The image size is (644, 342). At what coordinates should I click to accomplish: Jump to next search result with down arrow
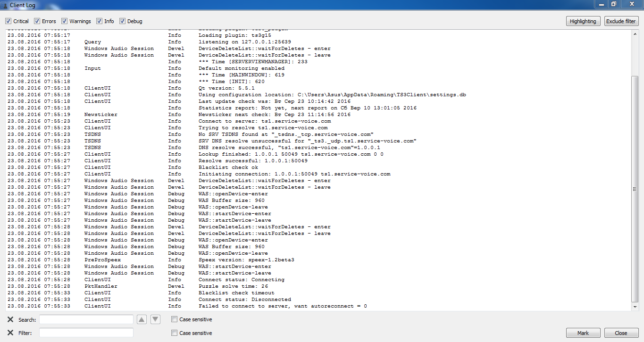(x=156, y=319)
